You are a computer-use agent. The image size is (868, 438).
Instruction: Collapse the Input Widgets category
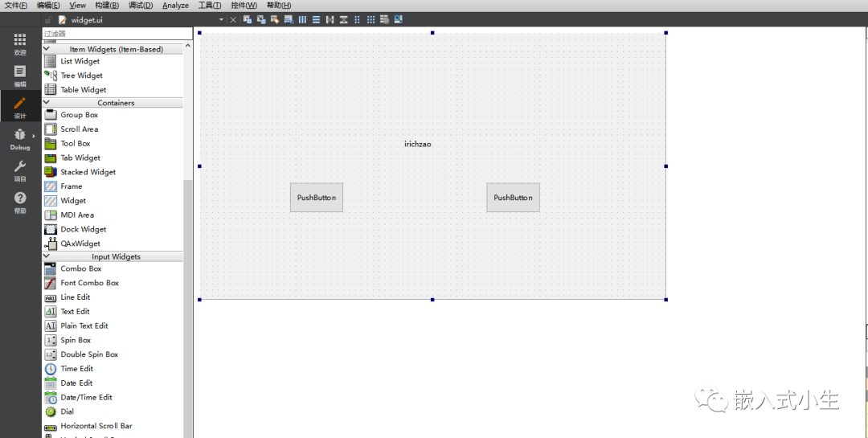click(x=47, y=256)
